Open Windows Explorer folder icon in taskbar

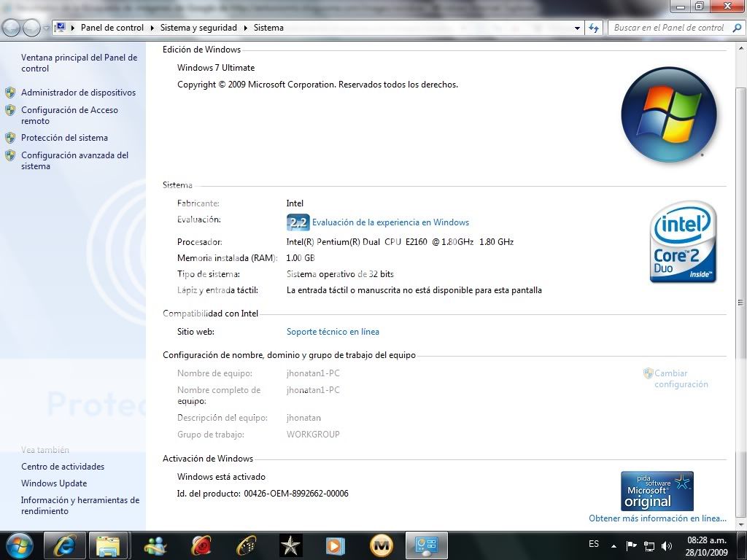tap(109, 545)
